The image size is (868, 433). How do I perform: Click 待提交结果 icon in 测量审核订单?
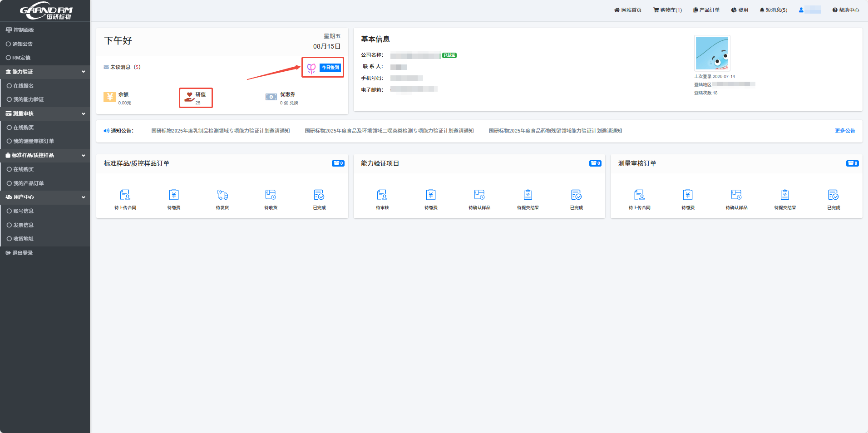(785, 195)
